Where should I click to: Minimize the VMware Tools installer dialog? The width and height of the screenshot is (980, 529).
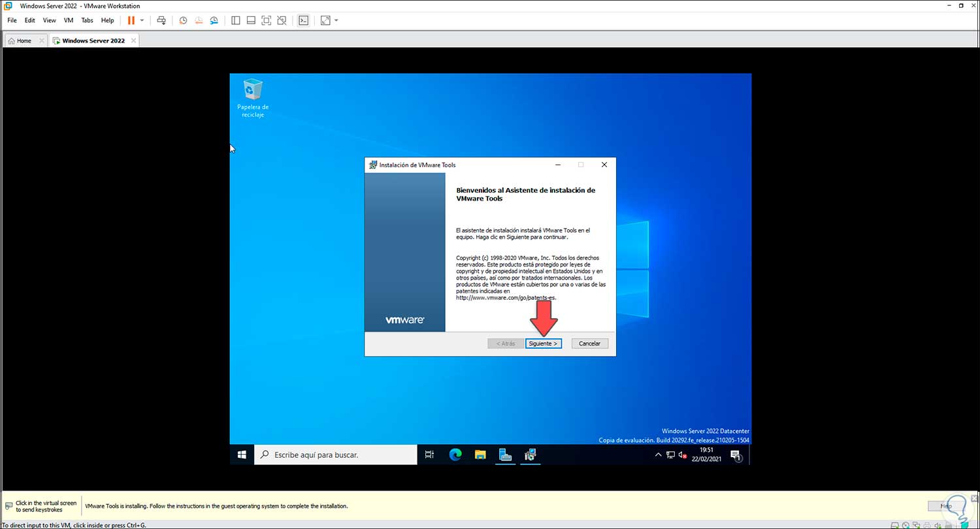coord(557,165)
